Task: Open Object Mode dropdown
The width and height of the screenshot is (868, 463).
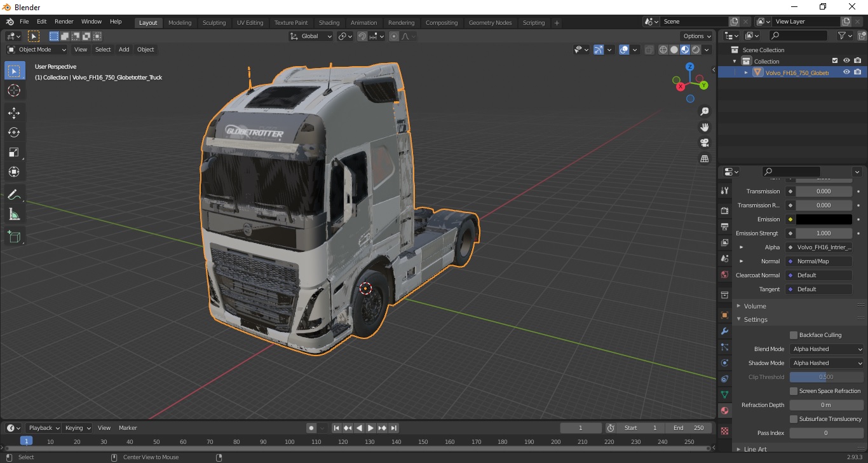Action: click(x=37, y=50)
